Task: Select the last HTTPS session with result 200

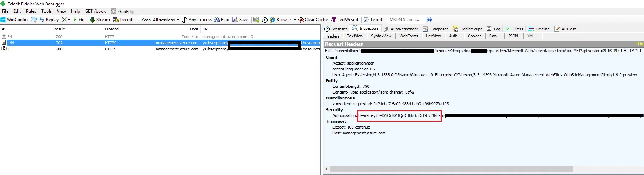Action: point(160,49)
